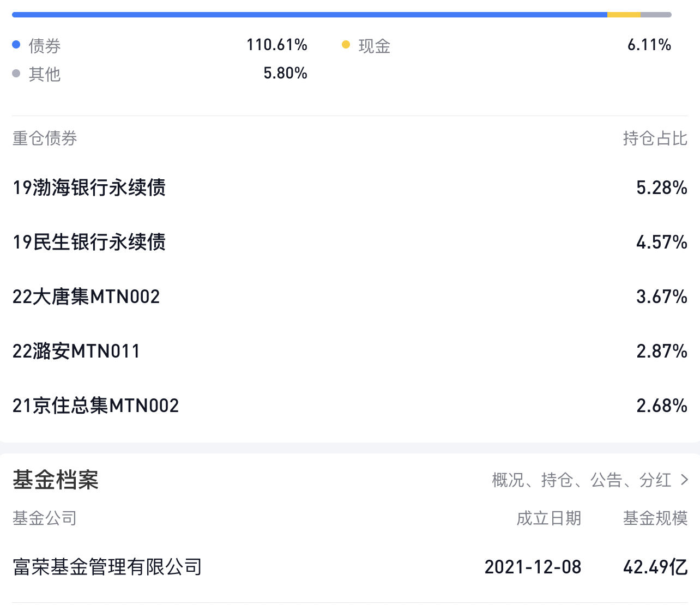Click the blue 债券 legend dot
The height and width of the screenshot is (605, 700).
point(16,45)
